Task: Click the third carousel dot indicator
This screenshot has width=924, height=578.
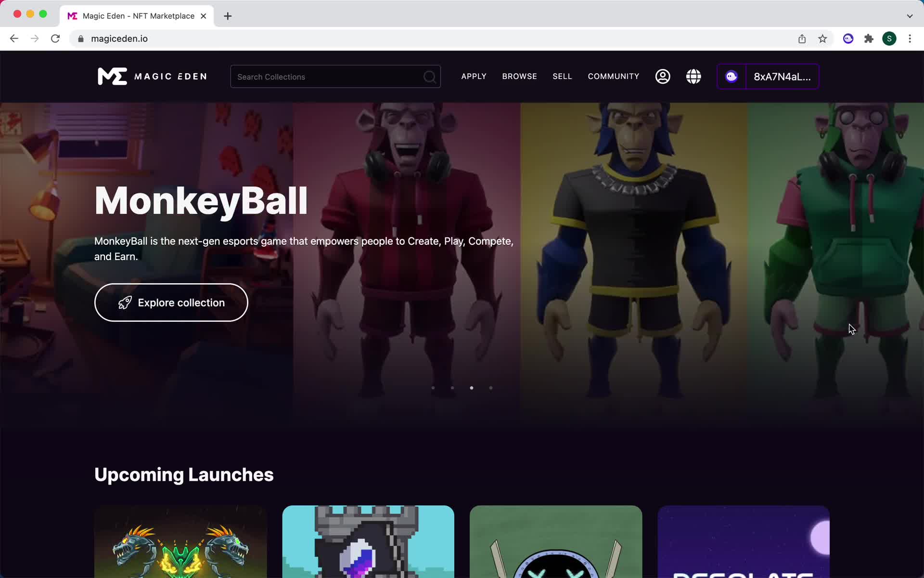Action: click(472, 388)
